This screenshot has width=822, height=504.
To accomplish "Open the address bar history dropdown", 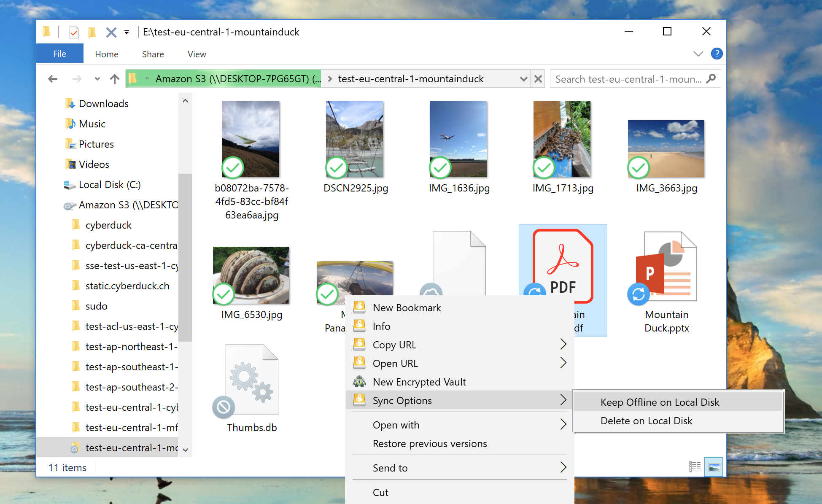I will [523, 79].
